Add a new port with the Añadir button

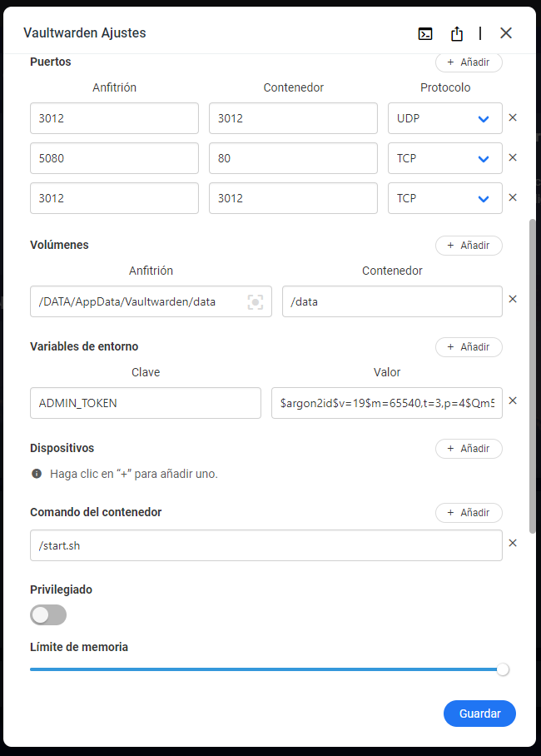(x=469, y=62)
